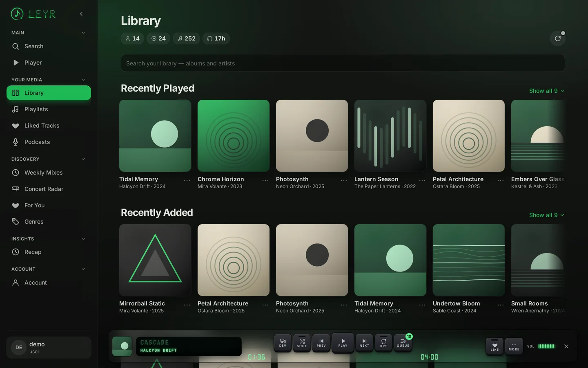Expand Show all 9 for Recently Added
This screenshot has height=368, width=588.
click(546, 215)
